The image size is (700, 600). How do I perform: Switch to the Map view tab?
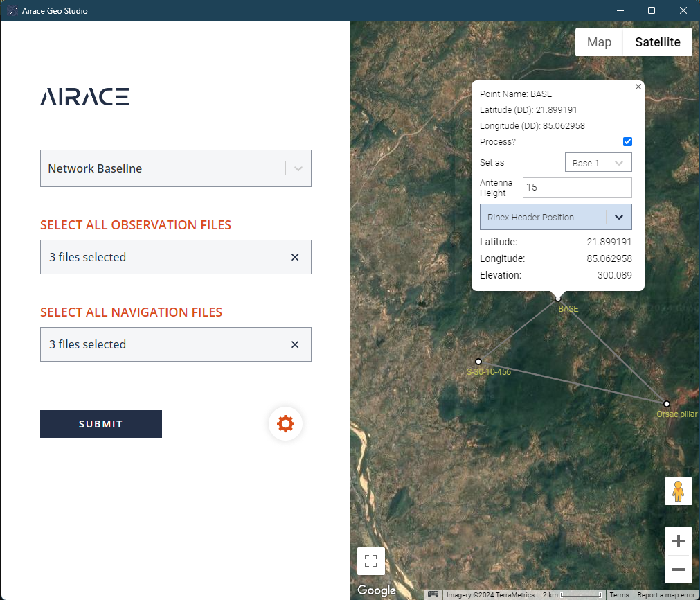point(599,42)
